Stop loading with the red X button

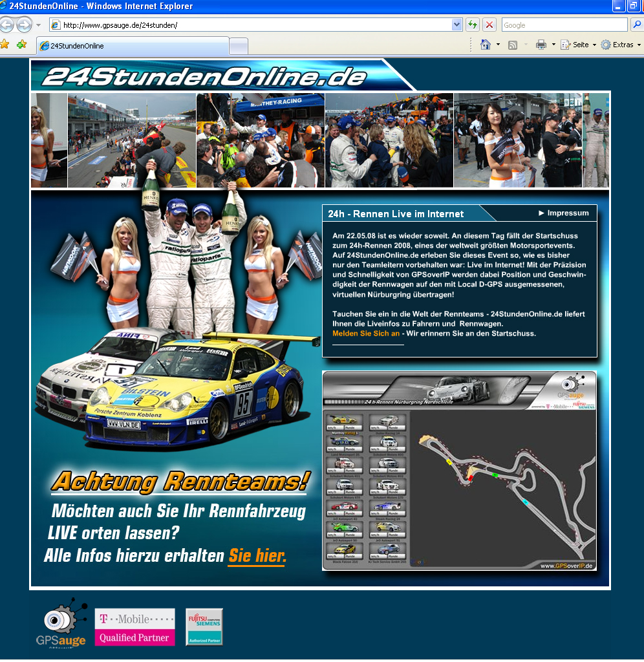click(489, 25)
